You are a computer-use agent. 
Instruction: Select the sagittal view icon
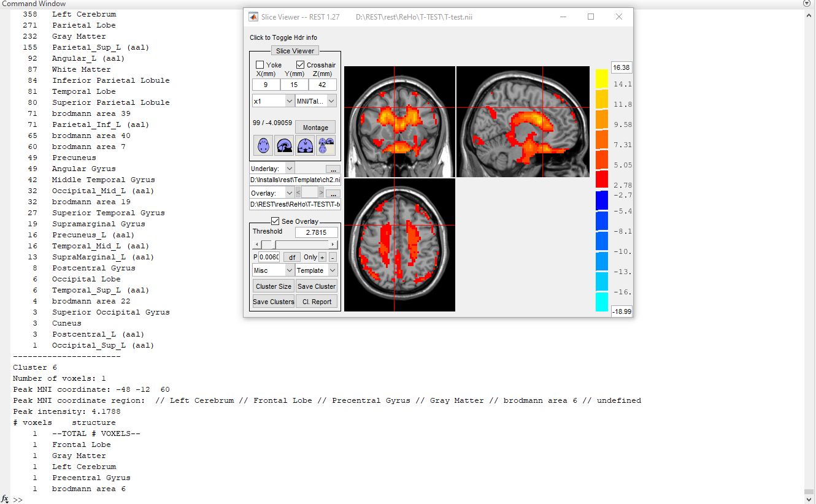click(x=284, y=145)
